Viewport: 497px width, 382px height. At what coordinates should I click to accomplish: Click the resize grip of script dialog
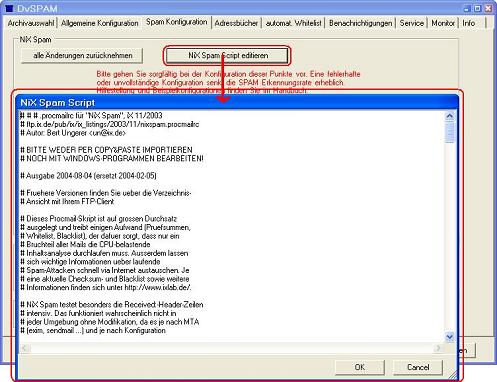(x=453, y=375)
